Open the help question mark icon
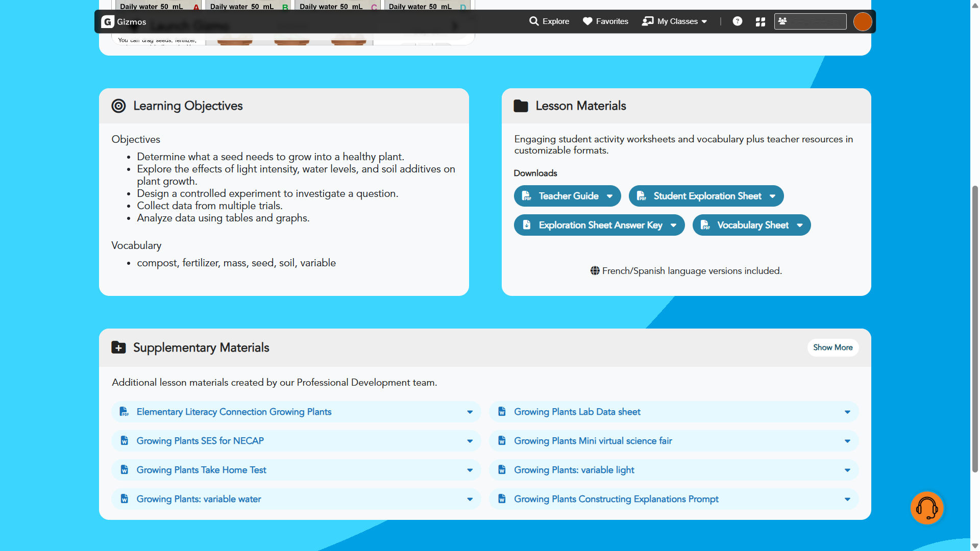Image resolution: width=980 pixels, height=551 pixels. (x=737, y=21)
